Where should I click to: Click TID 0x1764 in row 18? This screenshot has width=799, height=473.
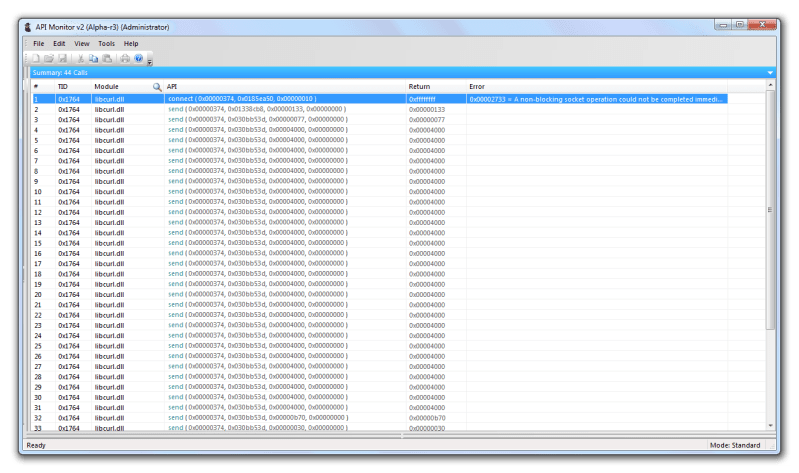pos(69,274)
